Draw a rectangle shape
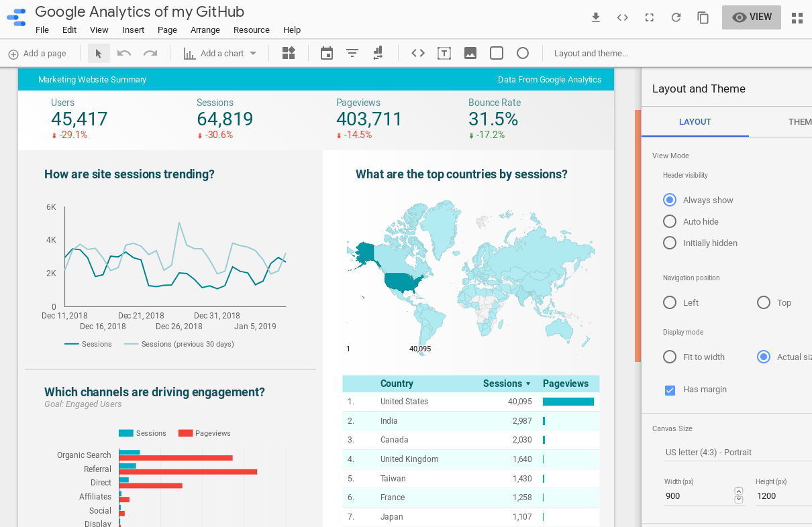Viewport: 812px width, 527px height. 497,53
